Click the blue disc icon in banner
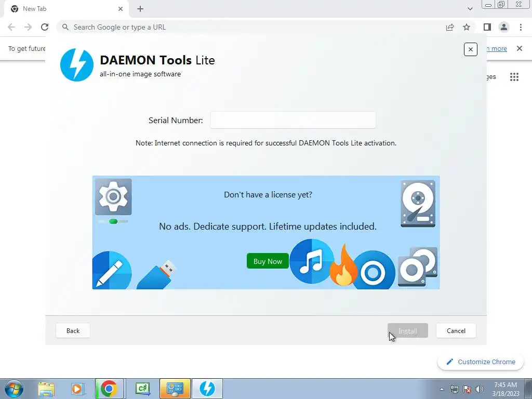The height and width of the screenshot is (399, 532). coord(373,270)
